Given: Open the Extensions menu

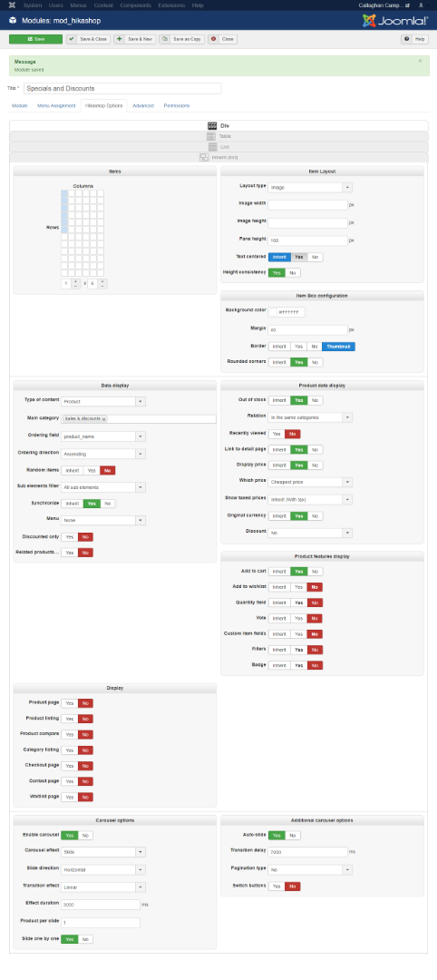Looking at the screenshot, I should pyautogui.click(x=171, y=5).
